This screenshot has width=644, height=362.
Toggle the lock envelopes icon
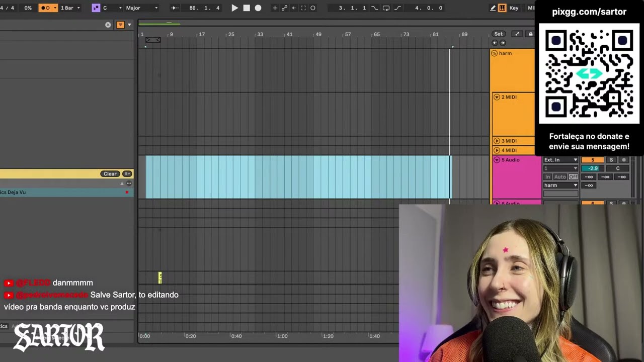click(530, 34)
